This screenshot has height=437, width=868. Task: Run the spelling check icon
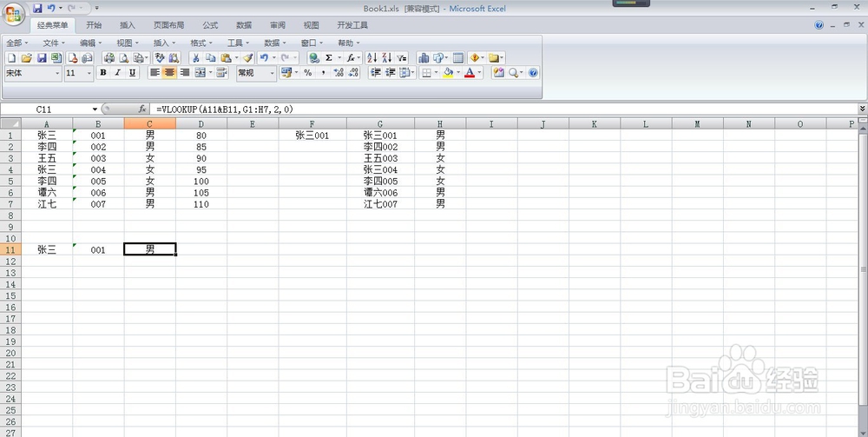160,57
